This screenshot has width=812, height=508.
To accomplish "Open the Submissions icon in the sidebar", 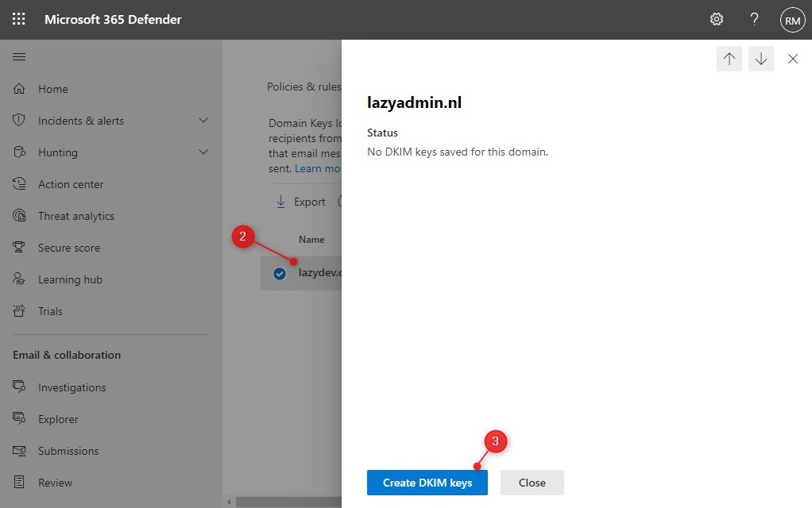I will (18, 450).
